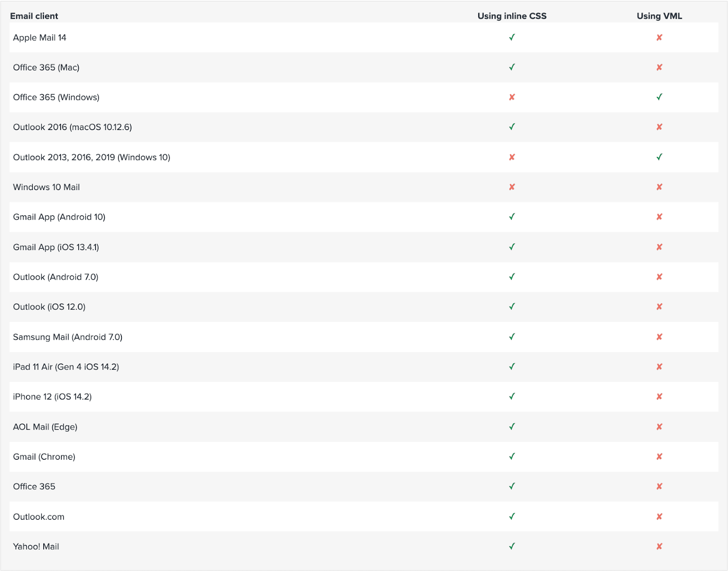
Task: Click inline CSS checkmark for Samsung Mail row
Action: [x=512, y=337]
